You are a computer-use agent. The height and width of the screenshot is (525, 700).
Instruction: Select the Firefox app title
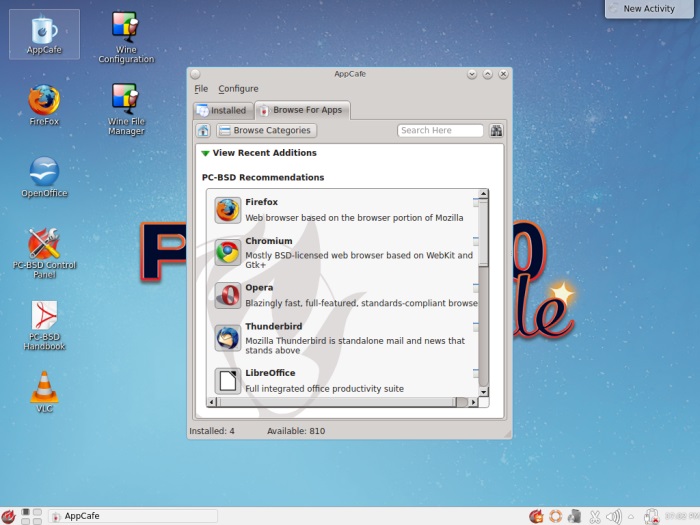261,202
